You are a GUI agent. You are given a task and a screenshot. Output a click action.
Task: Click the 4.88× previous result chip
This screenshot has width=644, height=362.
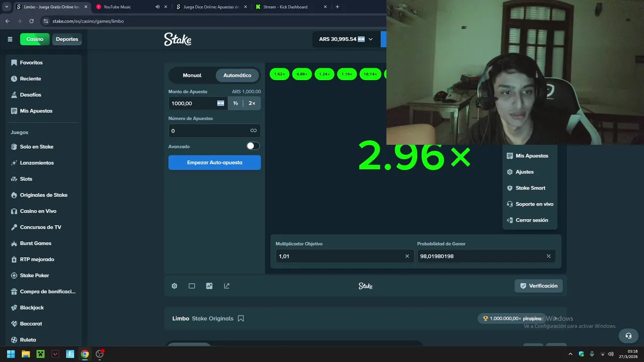[302, 74]
